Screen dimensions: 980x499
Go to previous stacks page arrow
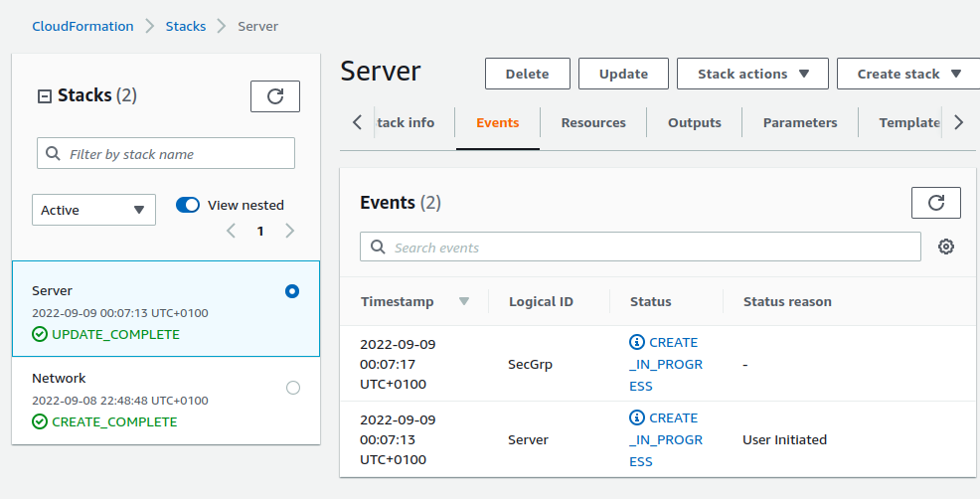click(x=232, y=231)
